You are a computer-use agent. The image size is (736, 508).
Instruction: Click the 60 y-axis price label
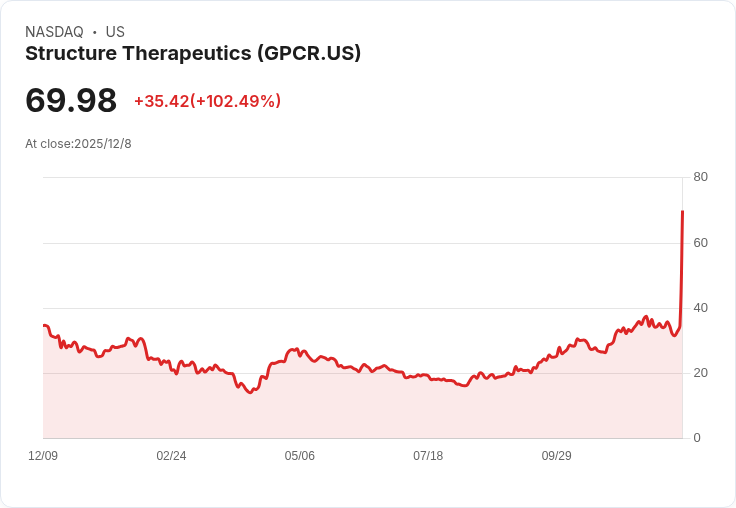pyautogui.click(x=700, y=243)
